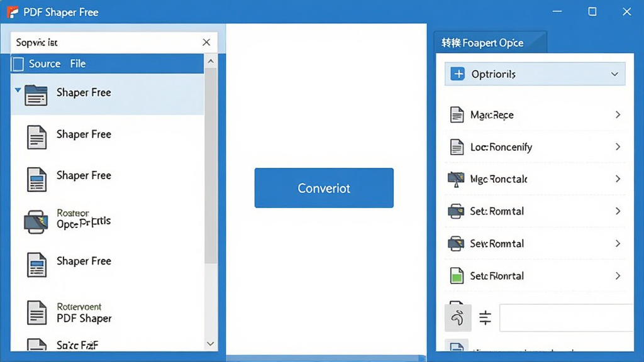Click the file list vertical scrollbar thumb
The width and height of the screenshot is (644, 362).
[x=211, y=166]
